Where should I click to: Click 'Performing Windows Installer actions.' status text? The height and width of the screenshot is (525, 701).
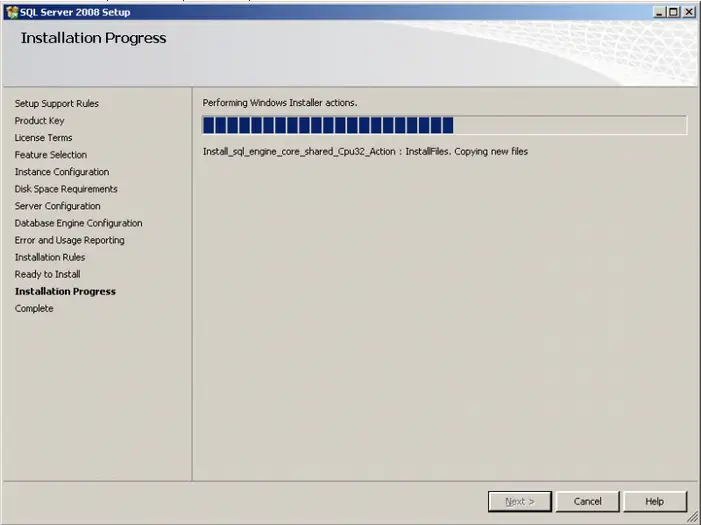[280, 103]
